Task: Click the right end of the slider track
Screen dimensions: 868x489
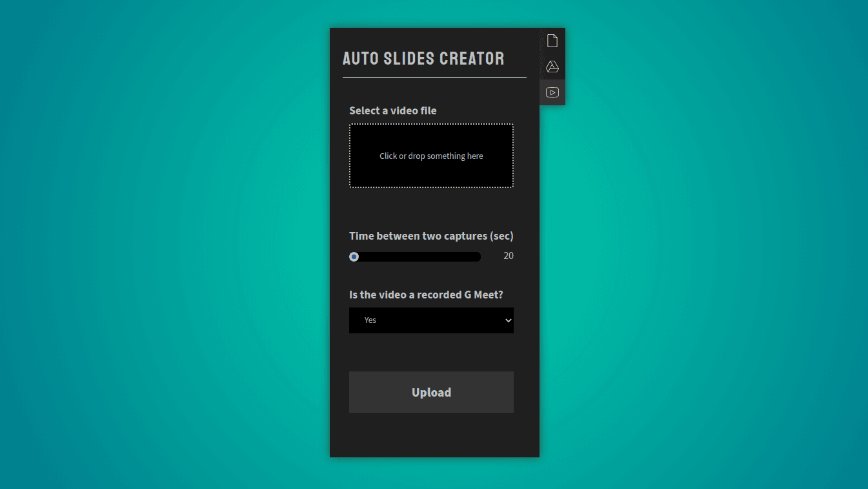Action: click(477, 256)
